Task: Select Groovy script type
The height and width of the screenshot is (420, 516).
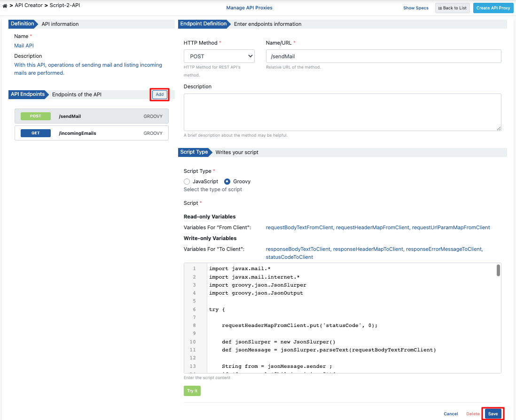Action: point(227,181)
